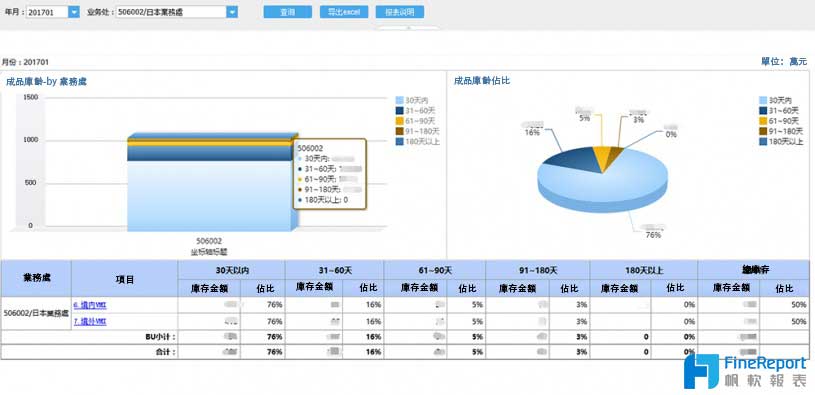Click 50% in the 境内VMI row

pyautogui.click(x=799, y=305)
